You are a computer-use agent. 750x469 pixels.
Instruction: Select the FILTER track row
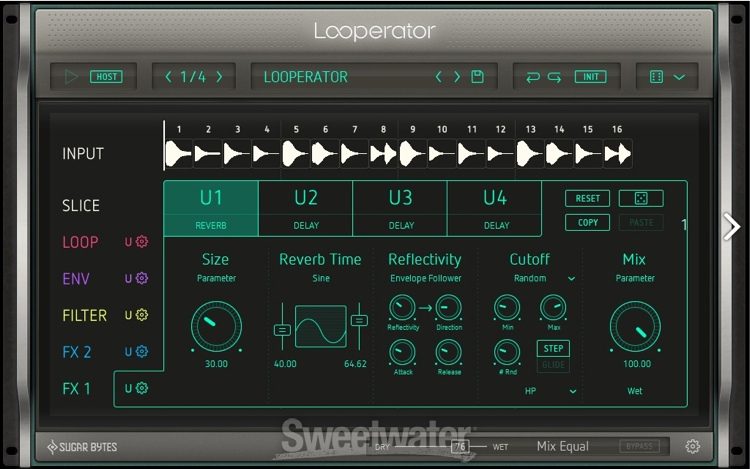click(85, 316)
